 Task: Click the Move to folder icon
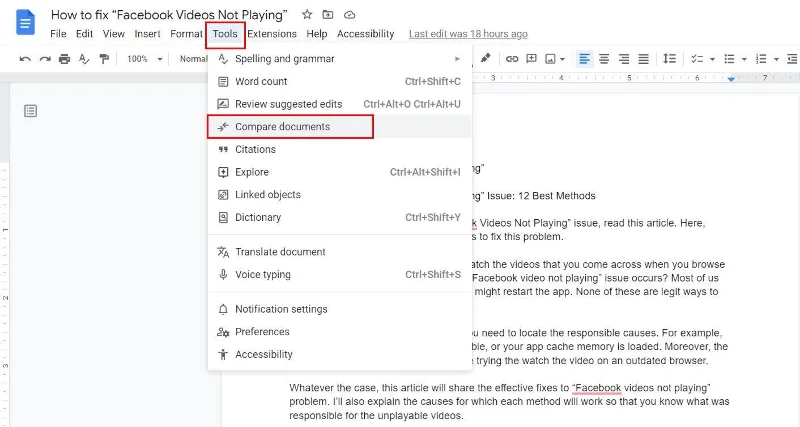pyautogui.click(x=328, y=15)
